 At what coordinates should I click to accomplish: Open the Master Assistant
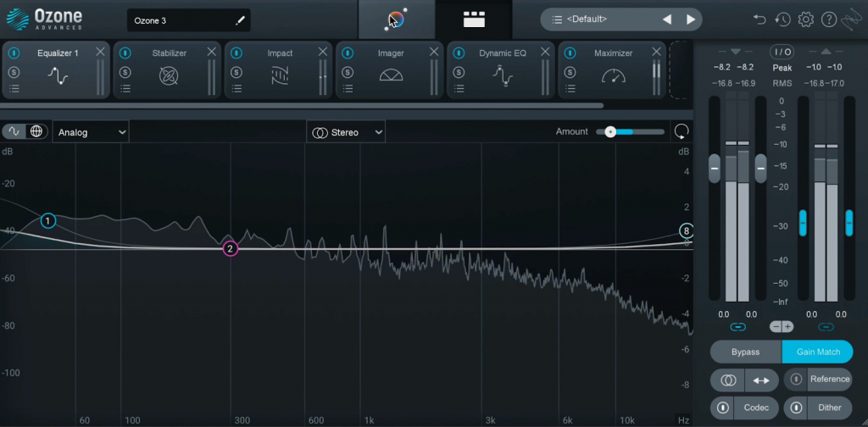pos(397,19)
